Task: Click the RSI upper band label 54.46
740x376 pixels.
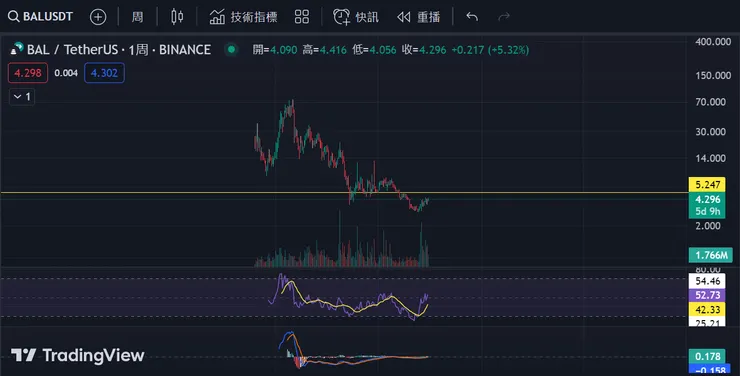Action: click(707, 281)
